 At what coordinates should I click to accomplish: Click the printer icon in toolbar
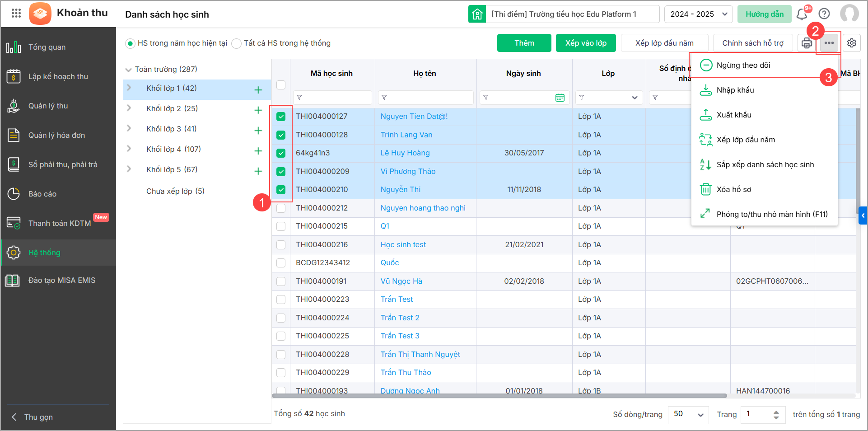pyautogui.click(x=807, y=43)
